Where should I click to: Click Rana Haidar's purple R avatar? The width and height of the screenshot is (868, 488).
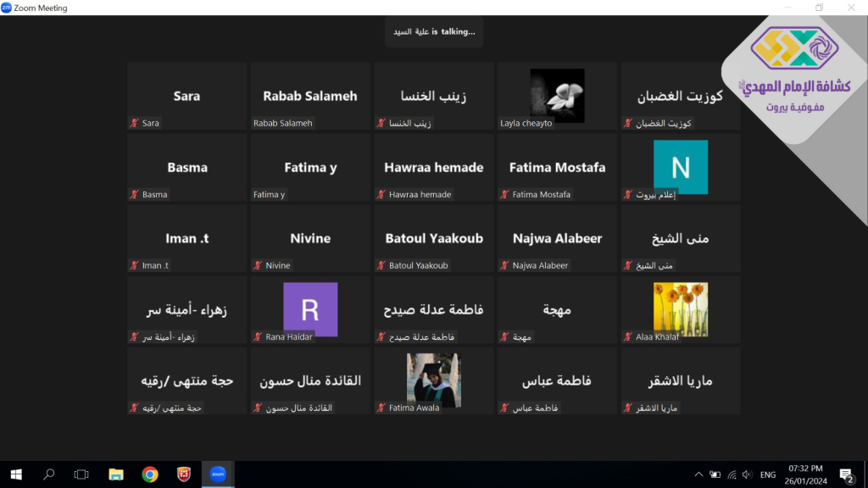[x=310, y=309]
